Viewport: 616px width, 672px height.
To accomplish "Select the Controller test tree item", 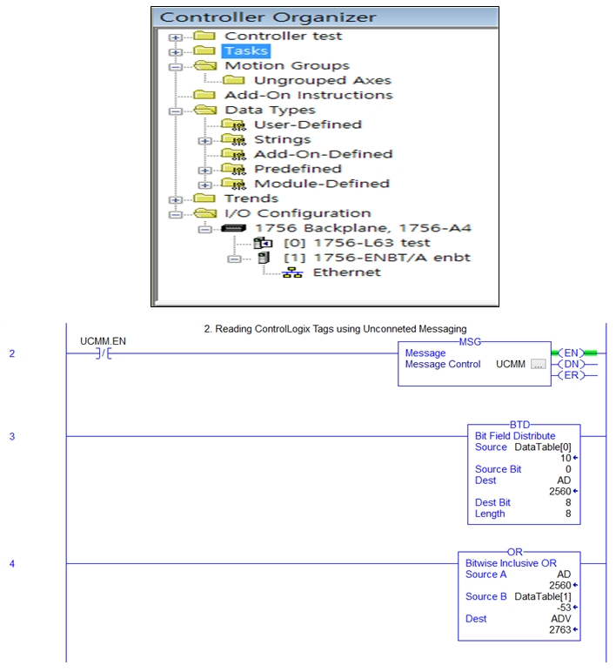I will click(x=283, y=36).
